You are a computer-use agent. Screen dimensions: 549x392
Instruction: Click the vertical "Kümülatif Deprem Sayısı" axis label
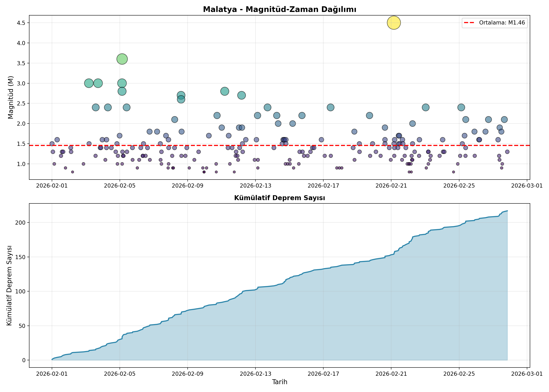[x=9, y=286]
